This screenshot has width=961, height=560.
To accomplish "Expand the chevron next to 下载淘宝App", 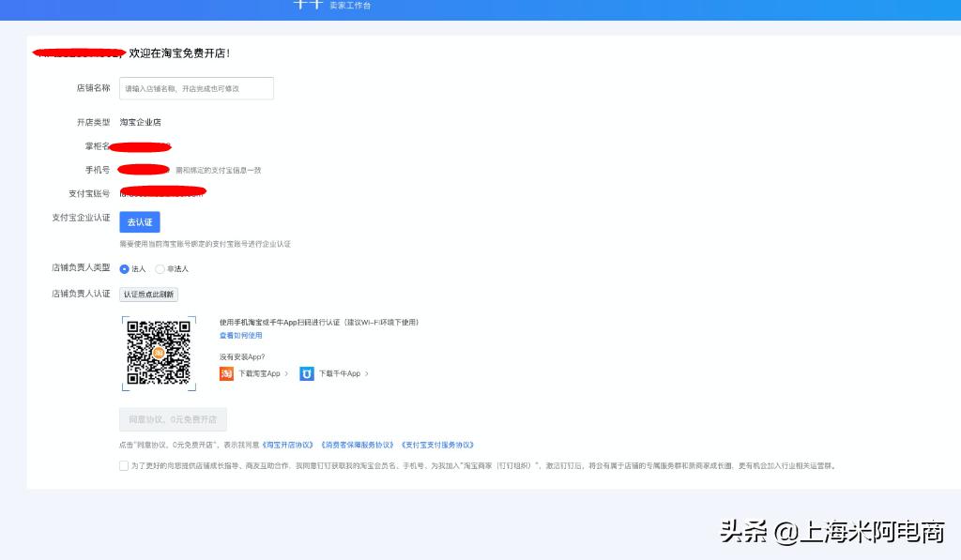I will click(x=287, y=372).
